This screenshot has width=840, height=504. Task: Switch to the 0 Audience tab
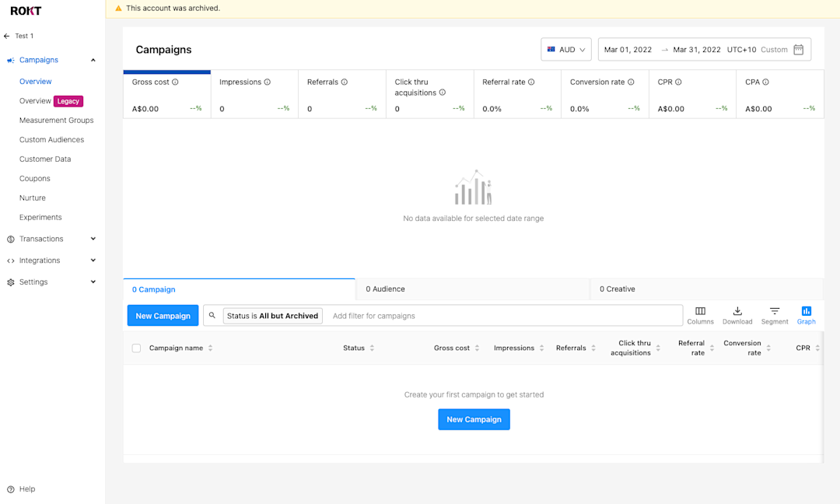point(473,289)
